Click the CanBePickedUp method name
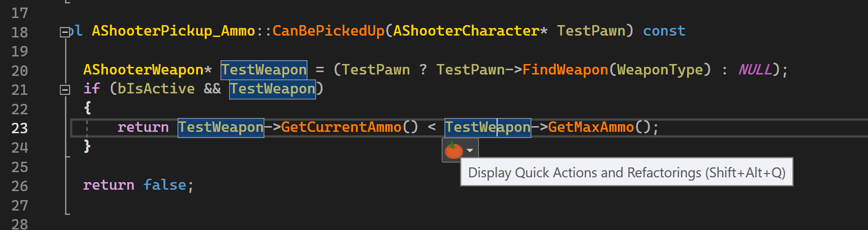The image size is (868, 230). pyautogui.click(x=328, y=31)
